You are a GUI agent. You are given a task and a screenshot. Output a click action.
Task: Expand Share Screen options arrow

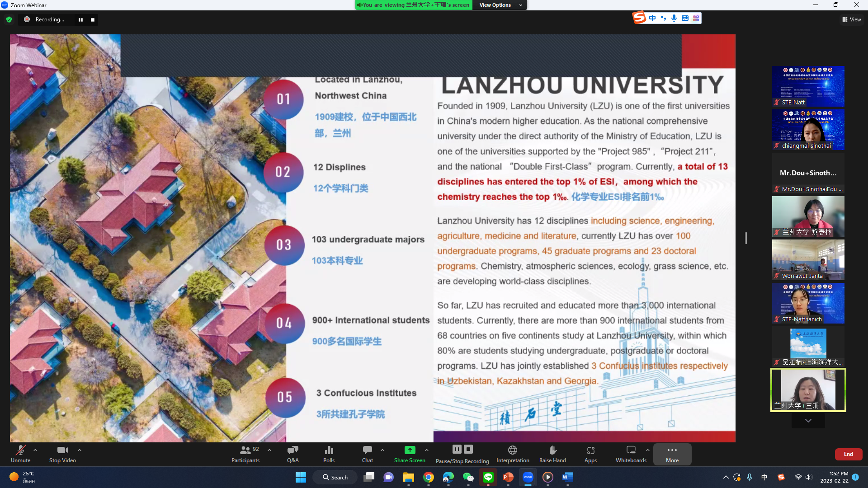(427, 450)
